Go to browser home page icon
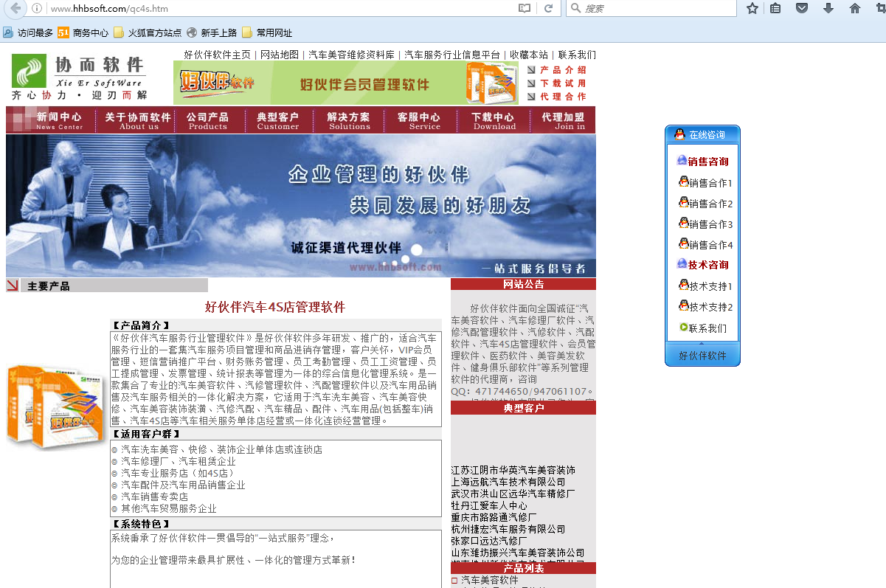This screenshot has height=588, width=886. coord(855,8)
